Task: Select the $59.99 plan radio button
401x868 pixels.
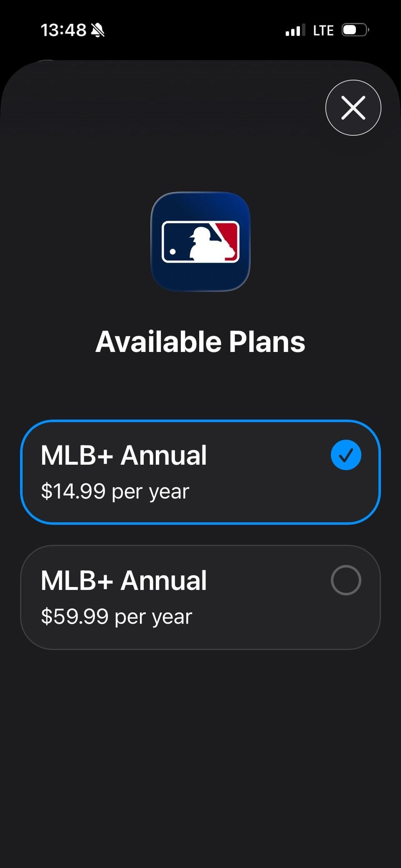Action: click(346, 580)
